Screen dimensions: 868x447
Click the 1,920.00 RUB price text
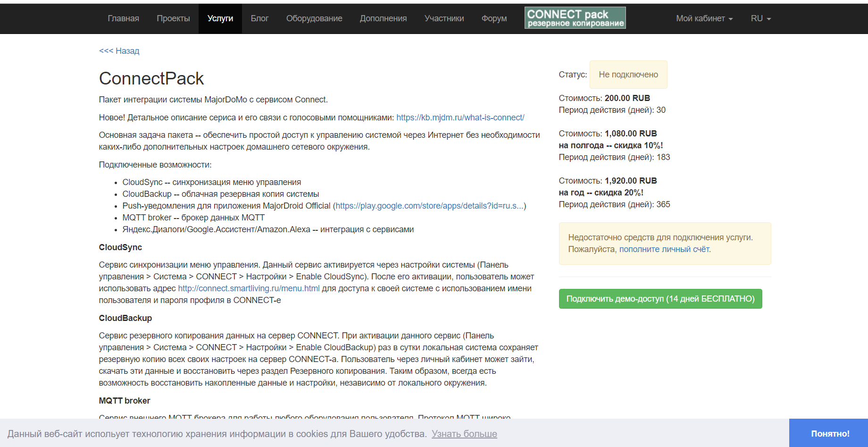[631, 181]
